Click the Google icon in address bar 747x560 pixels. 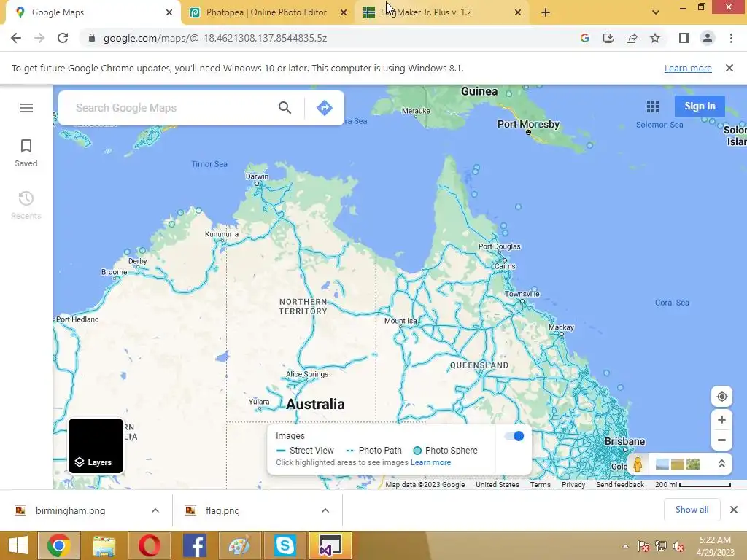[x=585, y=38]
